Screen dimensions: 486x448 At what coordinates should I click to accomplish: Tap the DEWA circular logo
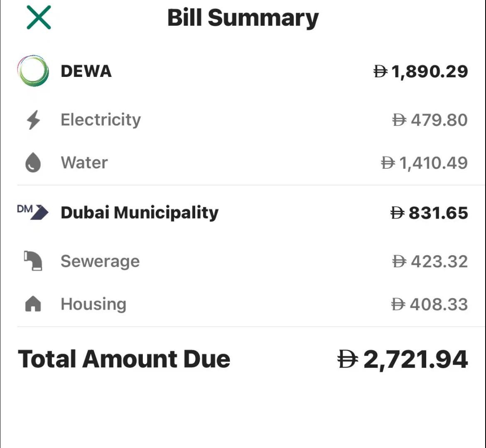pyautogui.click(x=33, y=71)
